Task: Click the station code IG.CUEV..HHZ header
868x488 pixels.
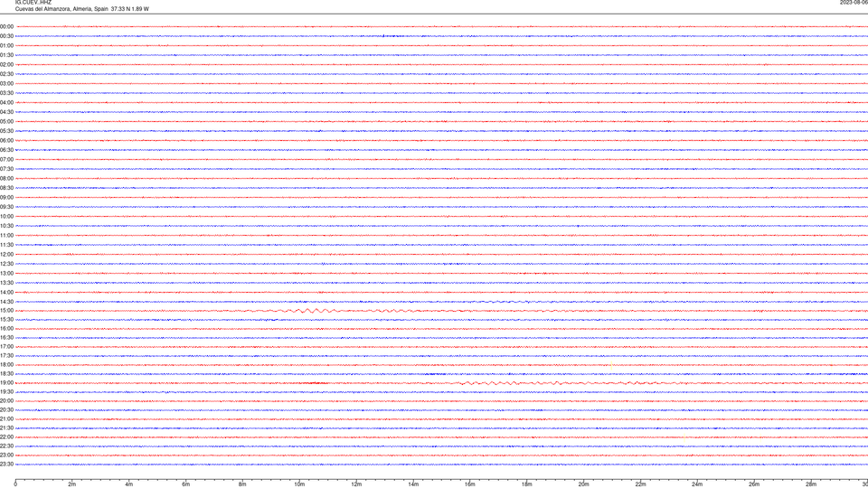Action: point(33,2)
